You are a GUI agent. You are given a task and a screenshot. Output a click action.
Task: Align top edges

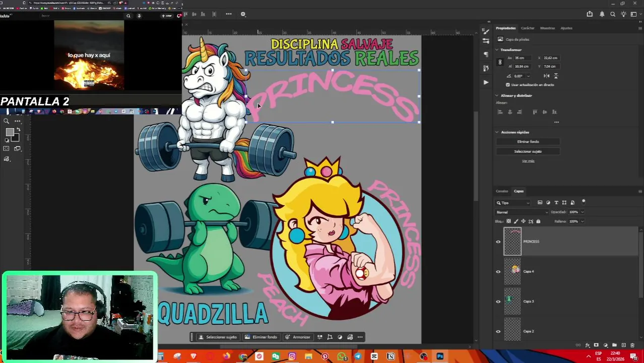pyautogui.click(x=535, y=112)
